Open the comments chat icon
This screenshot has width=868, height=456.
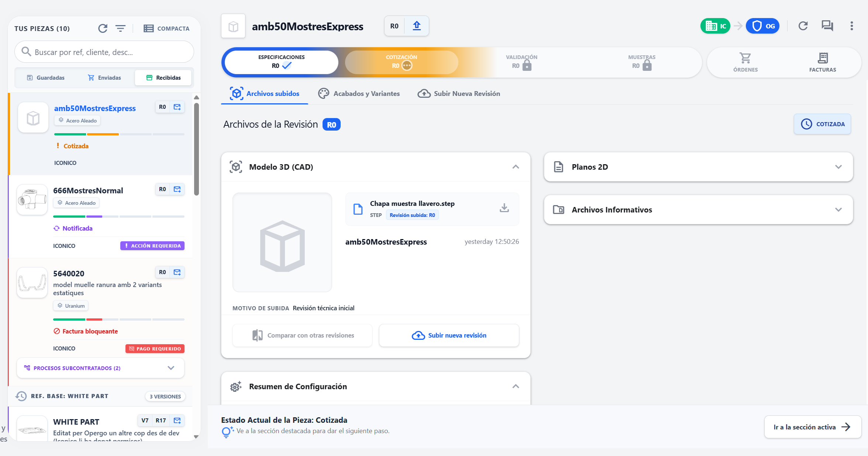(x=827, y=26)
